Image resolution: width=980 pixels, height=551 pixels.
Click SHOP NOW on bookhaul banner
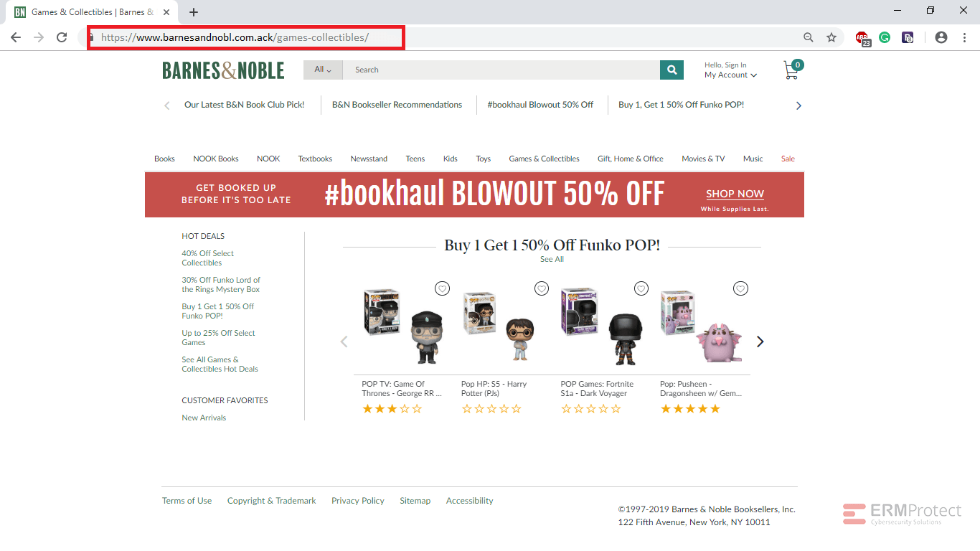click(735, 194)
